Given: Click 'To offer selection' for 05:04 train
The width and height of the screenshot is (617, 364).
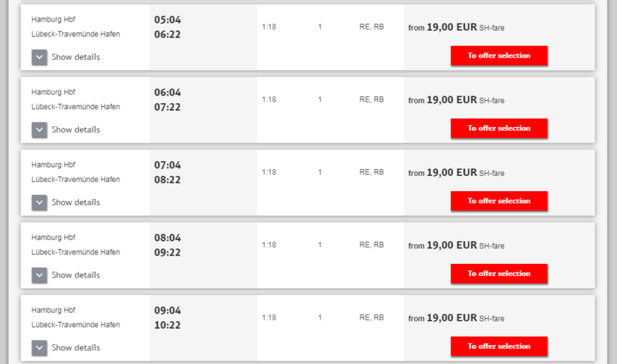Looking at the screenshot, I should (499, 56).
